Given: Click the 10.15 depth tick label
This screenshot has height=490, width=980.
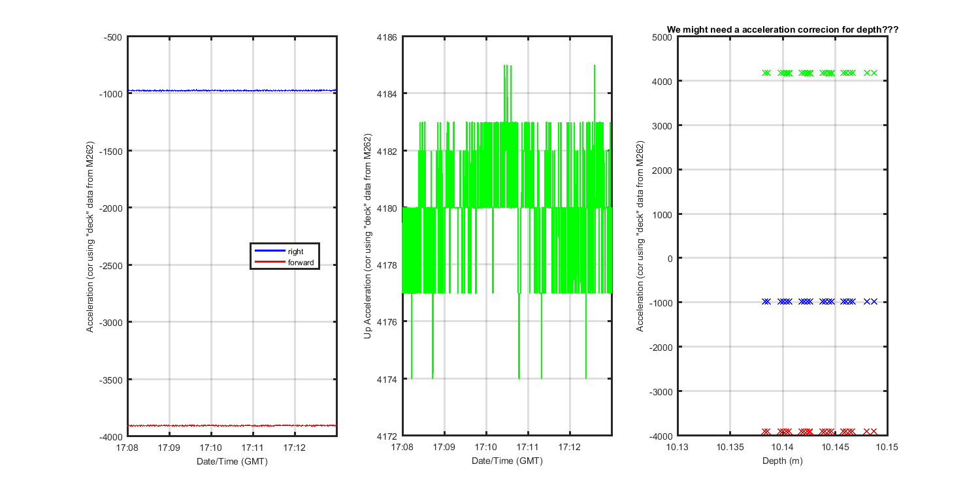Looking at the screenshot, I should coord(888,448).
